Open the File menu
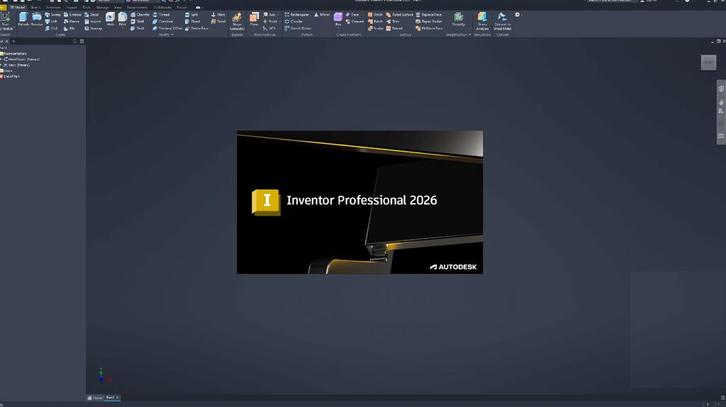Screen dimensions: 726x407 pos(3,7)
